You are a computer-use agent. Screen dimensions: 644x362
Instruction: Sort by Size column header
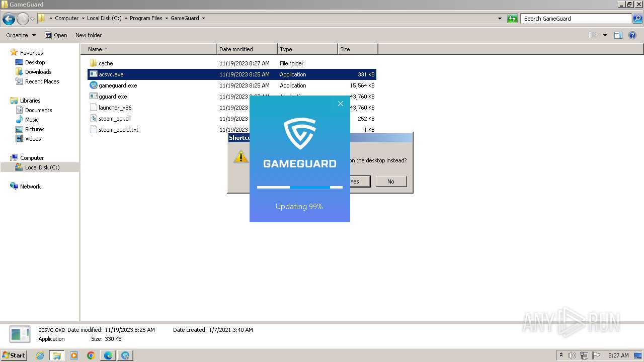358,49
